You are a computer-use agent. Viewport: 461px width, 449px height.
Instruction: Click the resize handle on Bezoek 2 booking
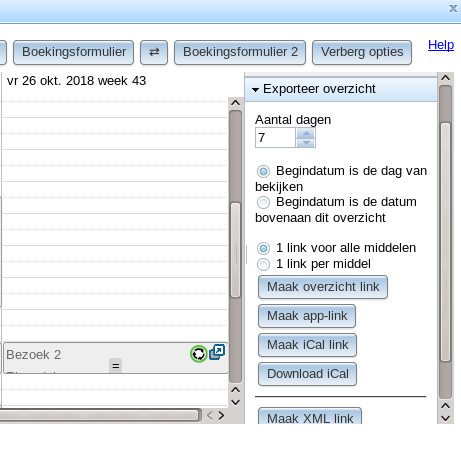coord(116,366)
